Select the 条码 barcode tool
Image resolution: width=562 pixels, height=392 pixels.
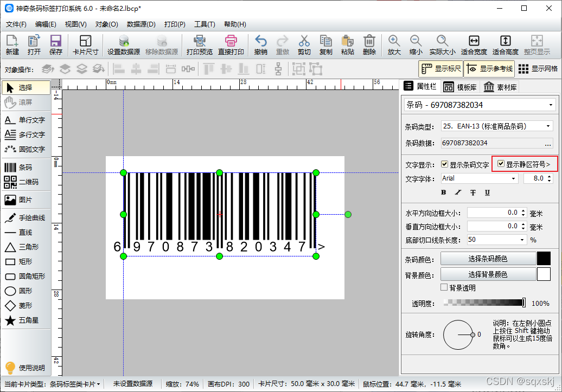tap(26, 168)
